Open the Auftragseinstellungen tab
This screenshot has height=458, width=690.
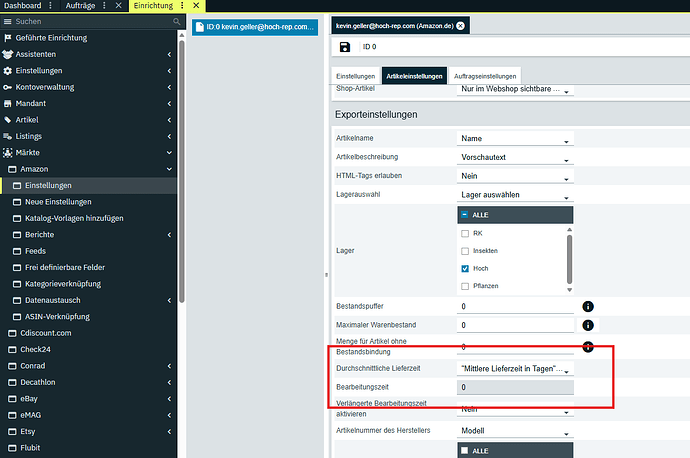[x=485, y=76]
